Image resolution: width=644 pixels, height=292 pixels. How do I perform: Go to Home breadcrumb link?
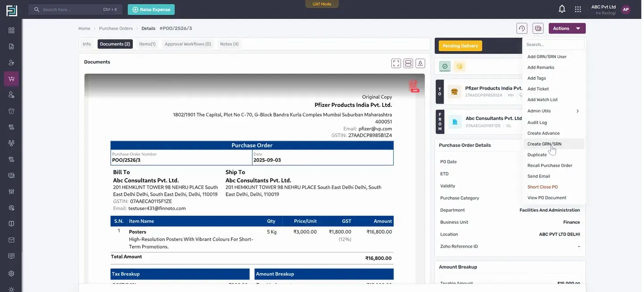[x=85, y=29]
